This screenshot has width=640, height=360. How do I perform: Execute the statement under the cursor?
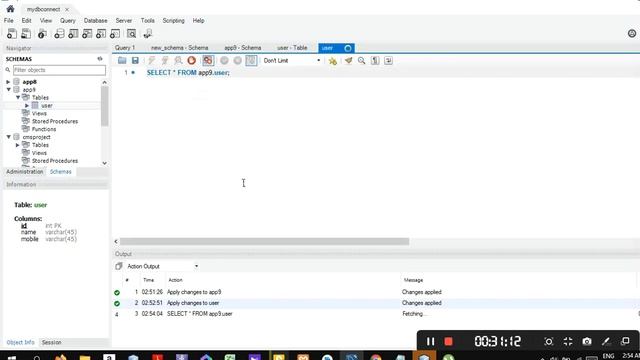pyautogui.click(x=165, y=60)
